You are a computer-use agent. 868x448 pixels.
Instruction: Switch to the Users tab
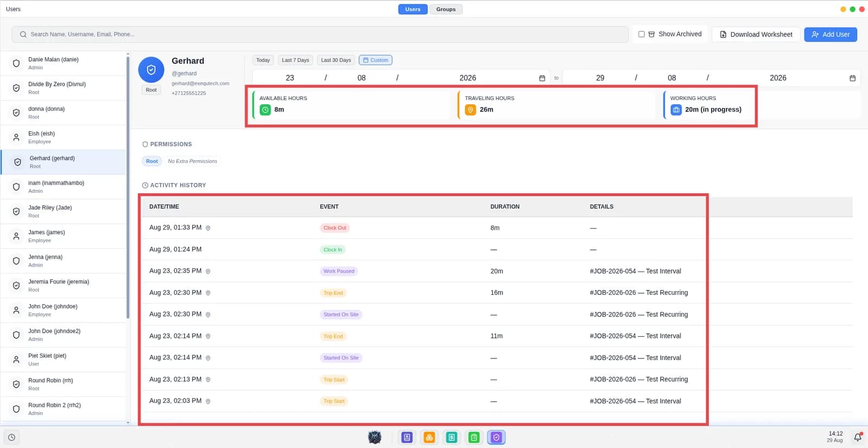[413, 9]
